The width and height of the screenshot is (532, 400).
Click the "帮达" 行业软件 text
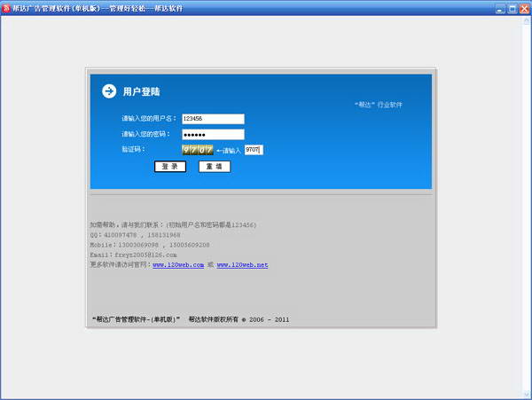pos(379,105)
